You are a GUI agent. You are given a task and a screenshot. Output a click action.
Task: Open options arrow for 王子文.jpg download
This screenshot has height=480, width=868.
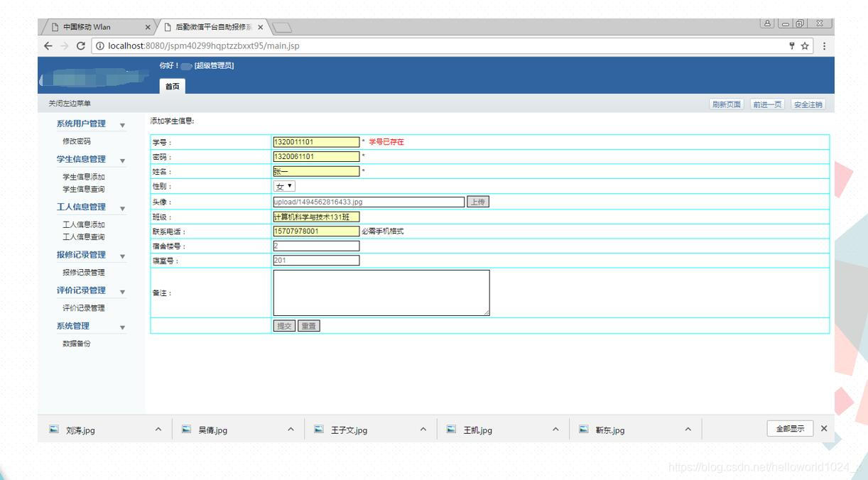[423, 429]
